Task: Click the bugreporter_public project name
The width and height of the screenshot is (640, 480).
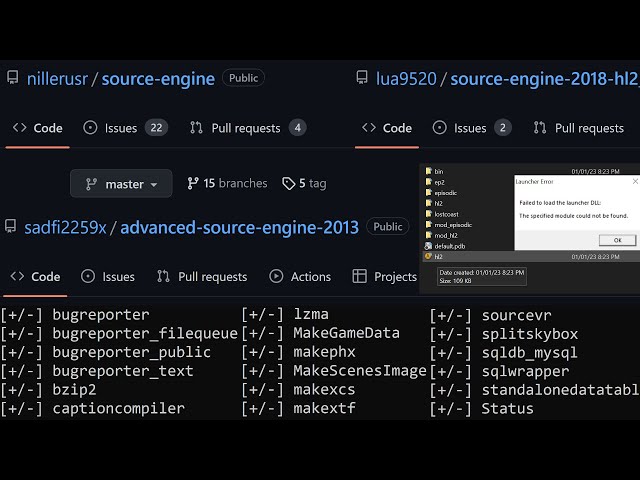Action: (131, 352)
